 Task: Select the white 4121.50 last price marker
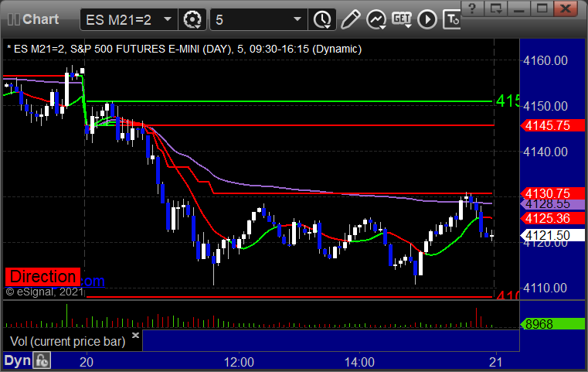552,235
